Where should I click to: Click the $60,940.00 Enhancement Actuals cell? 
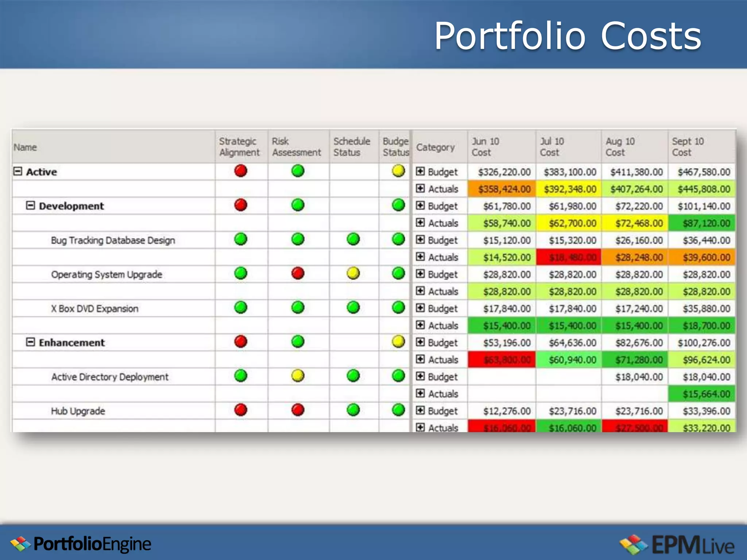569,360
